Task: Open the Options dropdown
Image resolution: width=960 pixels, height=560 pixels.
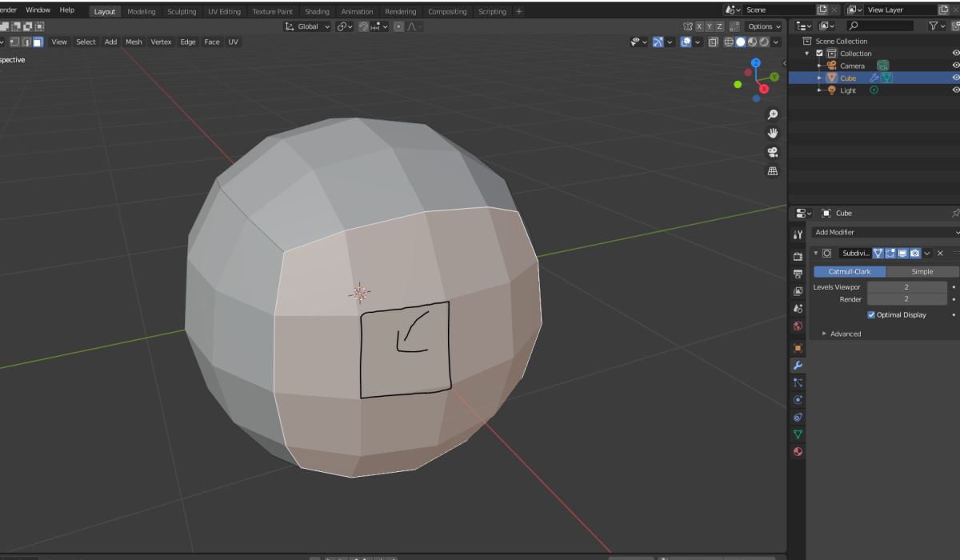Action: point(765,26)
